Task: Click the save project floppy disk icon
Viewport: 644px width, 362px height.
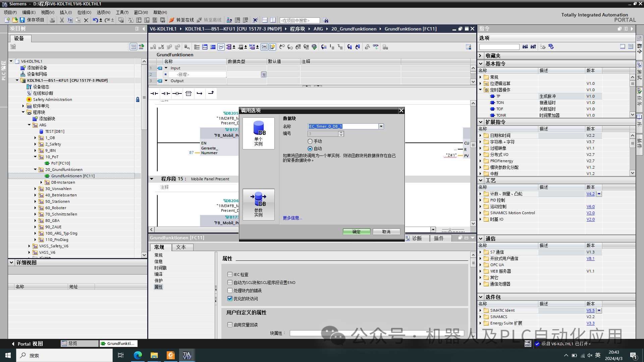Action: (22, 20)
